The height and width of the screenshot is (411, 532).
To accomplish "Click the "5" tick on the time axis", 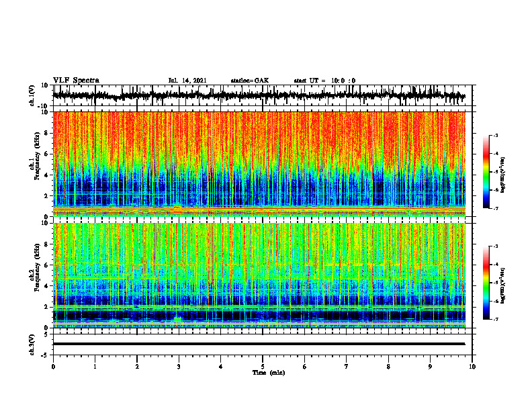I will click(x=263, y=367).
